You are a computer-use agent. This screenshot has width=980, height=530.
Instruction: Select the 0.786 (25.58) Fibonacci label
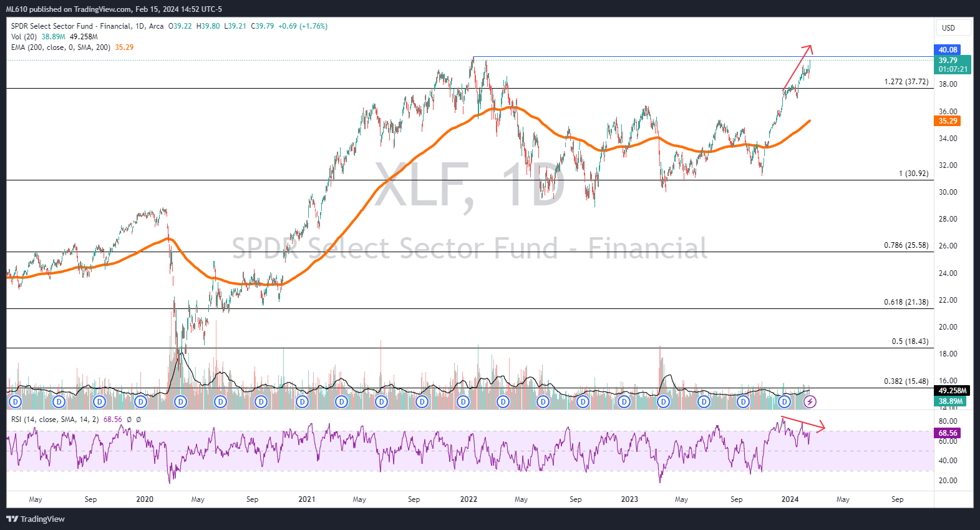[906, 245]
